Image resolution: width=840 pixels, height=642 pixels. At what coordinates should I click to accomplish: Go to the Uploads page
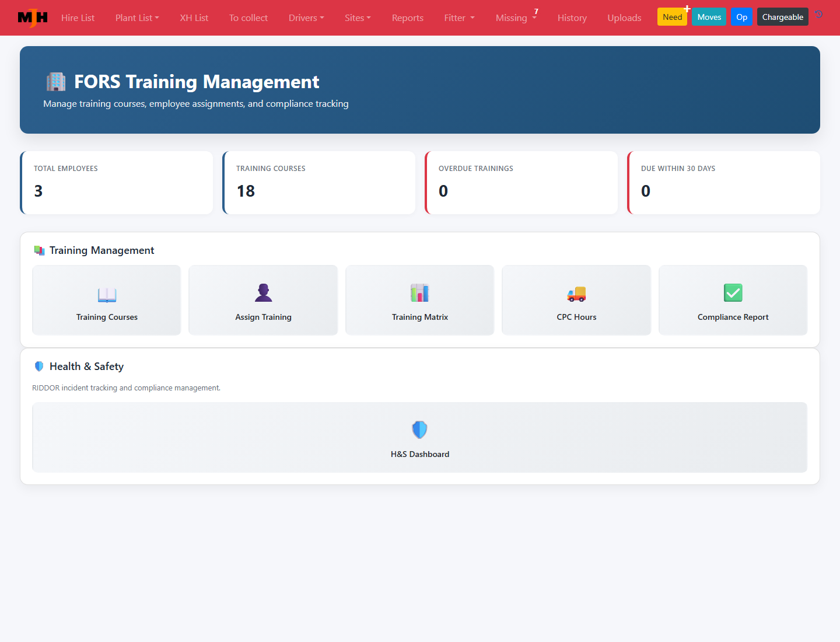(x=624, y=18)
